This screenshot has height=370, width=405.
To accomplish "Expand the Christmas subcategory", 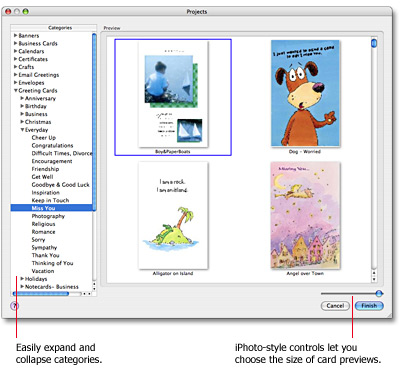I will point(22,122).
